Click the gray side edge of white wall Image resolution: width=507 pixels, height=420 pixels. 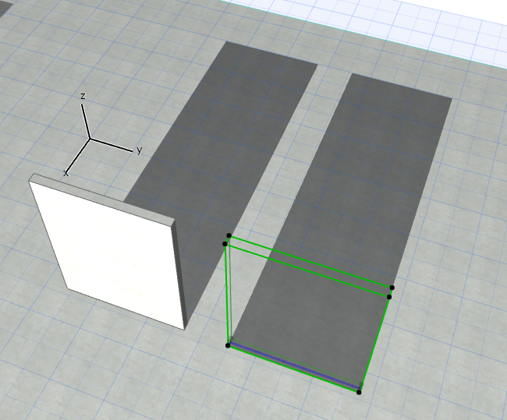pos(179,275)
